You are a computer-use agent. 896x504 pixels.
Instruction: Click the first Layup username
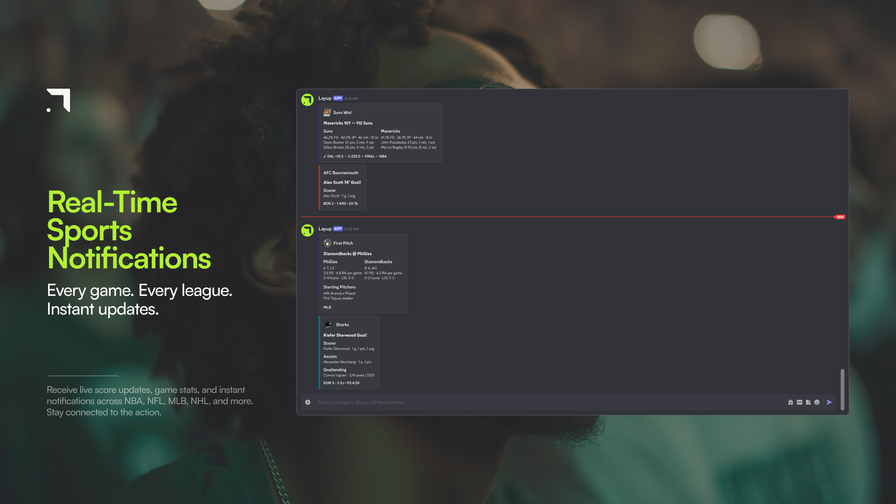click(x=325, y=98)
